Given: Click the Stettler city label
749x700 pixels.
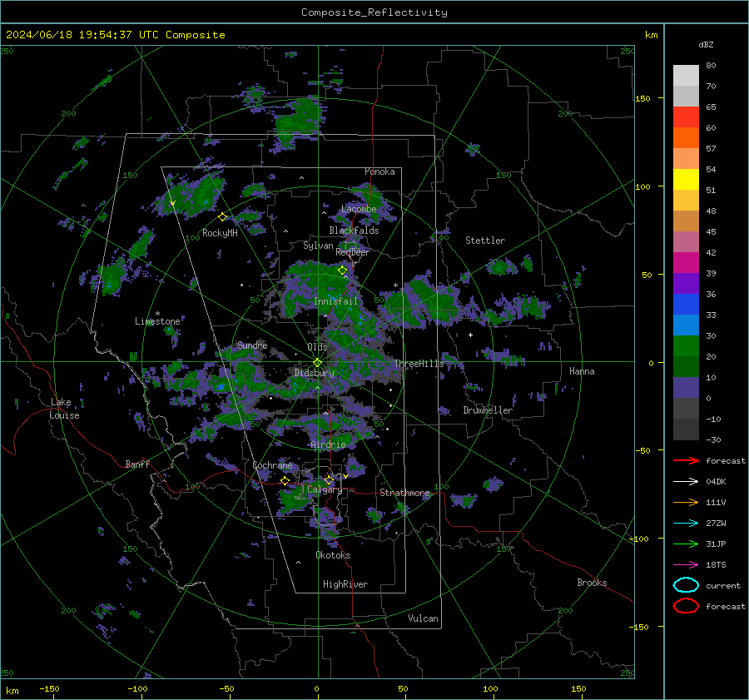Looking at the screenshot, I should [x=485, y=241].
